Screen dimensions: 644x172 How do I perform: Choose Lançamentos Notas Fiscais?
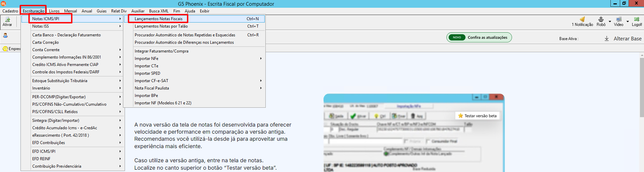tap(195, 19)
